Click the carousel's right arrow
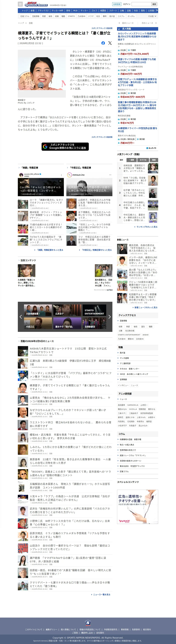 (x=109, y=317)
